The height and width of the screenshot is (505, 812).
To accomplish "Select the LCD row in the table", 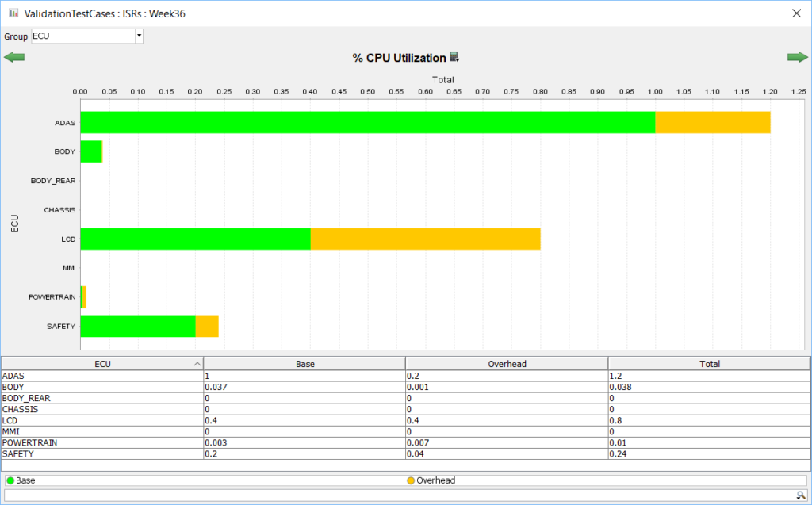I will coord(405,421).
